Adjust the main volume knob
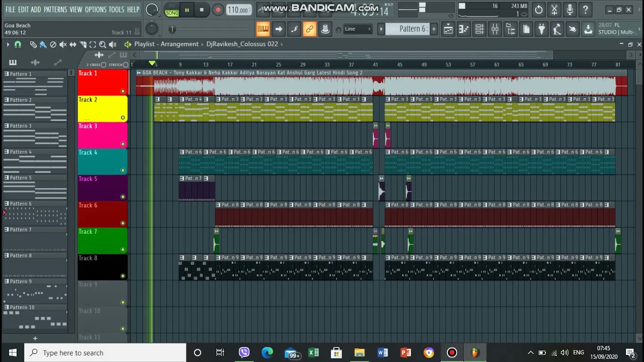The height and width of the screenshot is (362, 644). click(151, 10)
